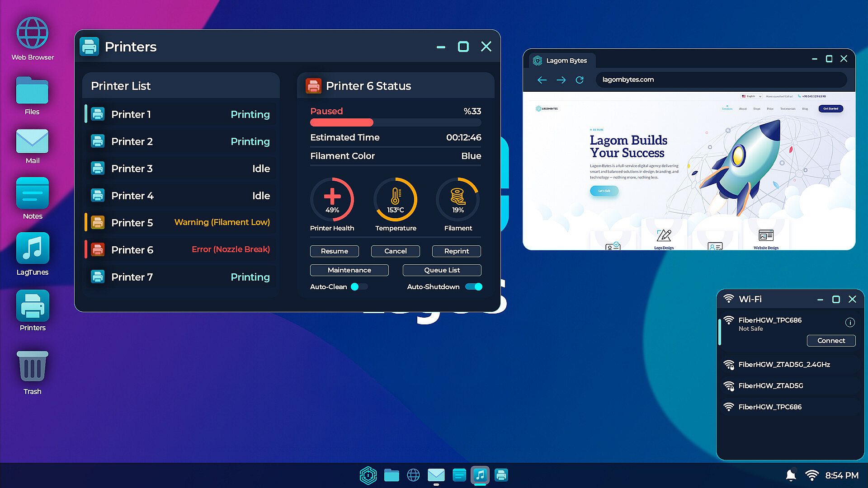This screenshot has height=488, width=868.
Task: Click the Mail icon in the taskbar
Action: (436, 475)
